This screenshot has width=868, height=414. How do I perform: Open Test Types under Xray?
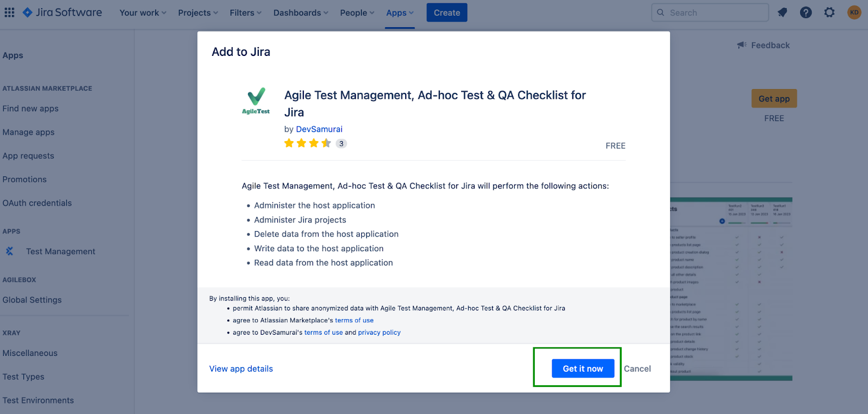pyautogui.click(x=23, y=377)
